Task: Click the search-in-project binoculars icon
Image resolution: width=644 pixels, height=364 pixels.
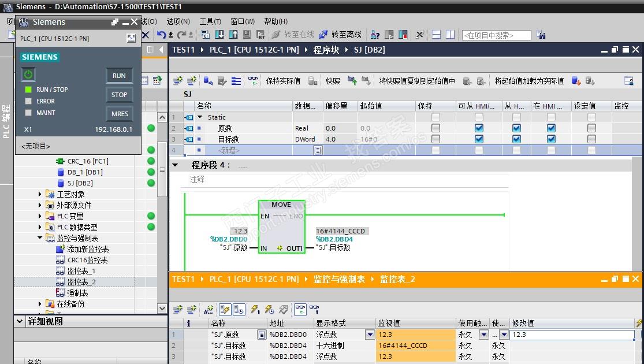Action: click(541, 35)
